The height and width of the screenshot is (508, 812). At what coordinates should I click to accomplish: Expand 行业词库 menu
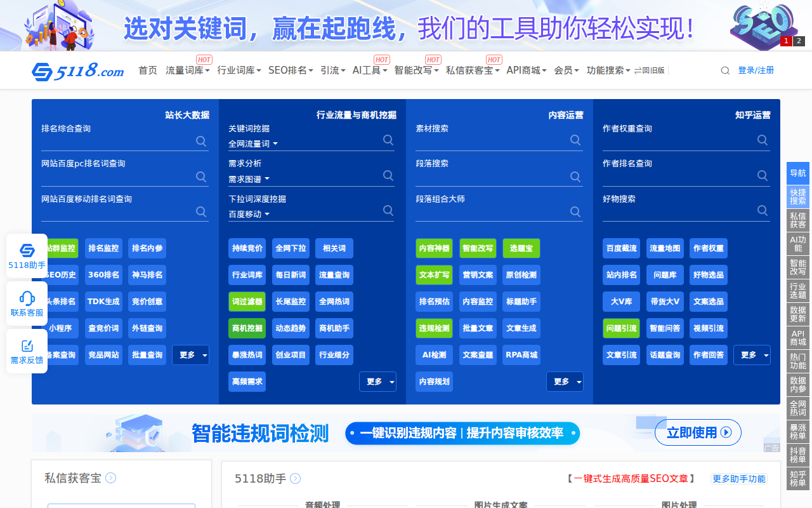[x=239, y=70]
